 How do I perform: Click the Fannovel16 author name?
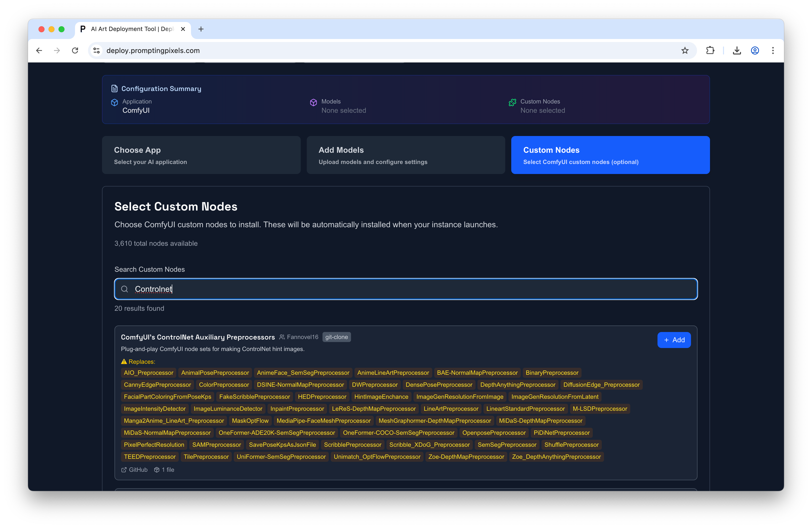pyautogui.click(x=302, y=337)
